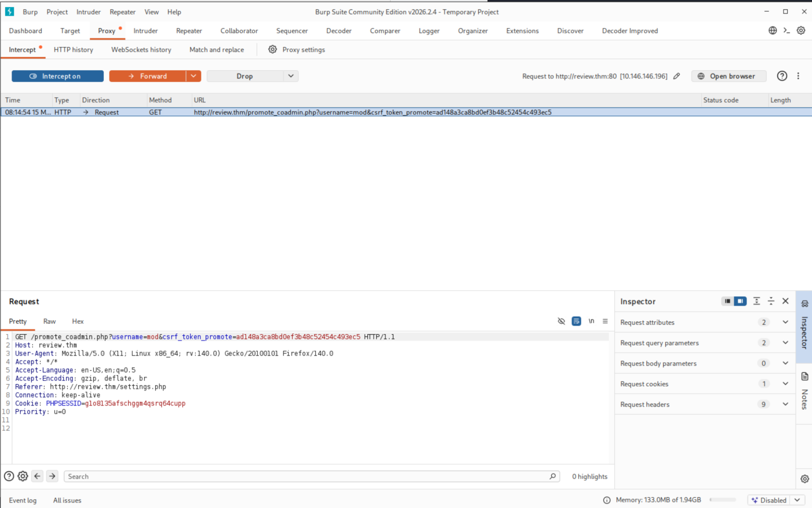Go to the previous search match arrow
The width and height of the screenshot is (812, 508).
tap(37, 476)
